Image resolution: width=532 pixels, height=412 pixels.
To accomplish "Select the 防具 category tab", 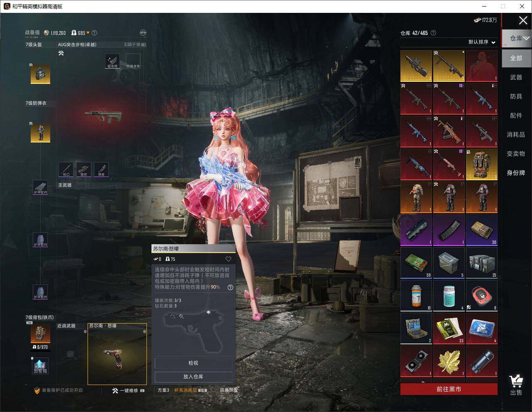I will [516, 96].
